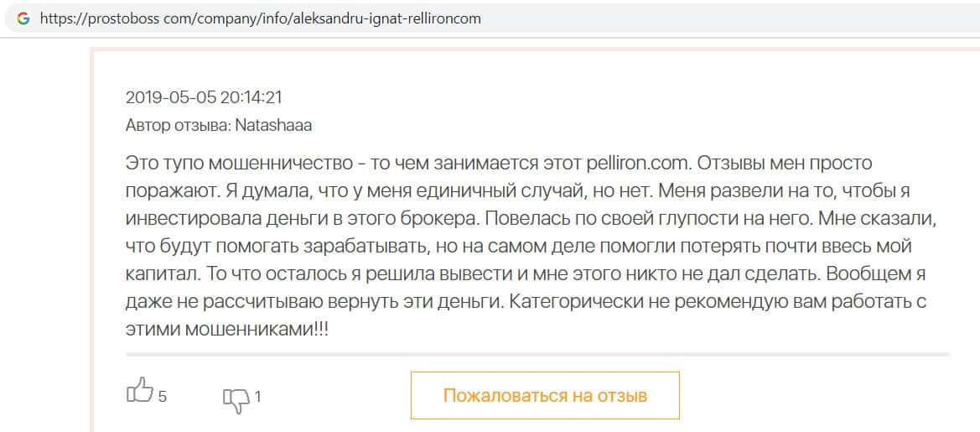The width and height of the screenshot is (980, 432).
Task: Click the divider line below the review
Action: tap(537, 355)
